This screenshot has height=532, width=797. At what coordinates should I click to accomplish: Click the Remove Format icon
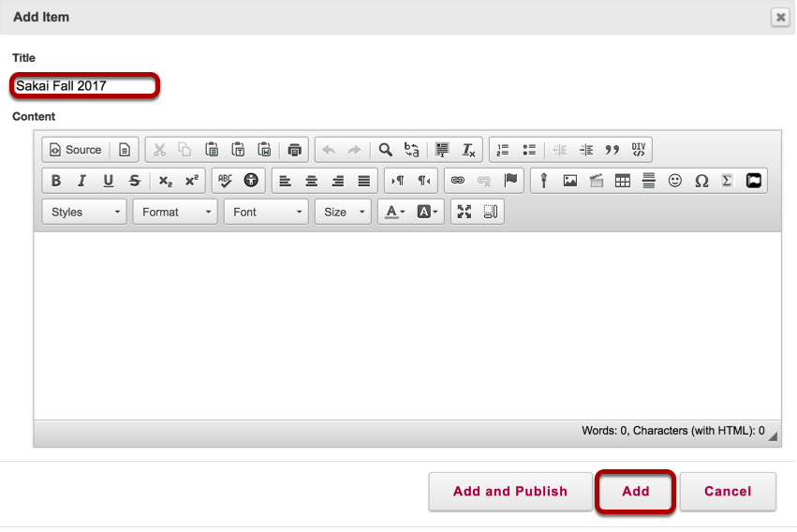point(468,150)
